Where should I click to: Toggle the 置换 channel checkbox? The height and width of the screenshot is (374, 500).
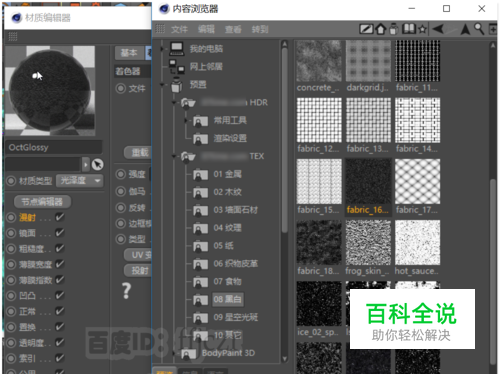tap(60, 327)
